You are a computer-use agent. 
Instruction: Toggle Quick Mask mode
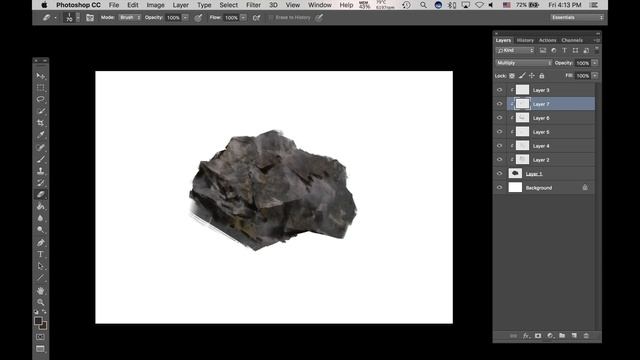click(x=40, y=337)
